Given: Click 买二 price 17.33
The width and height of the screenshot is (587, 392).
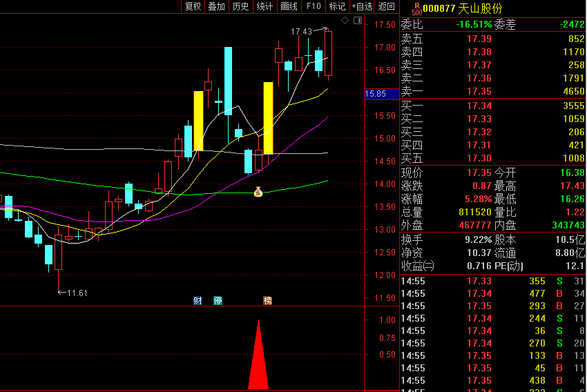Looking at the screenshot, I should [479, 119].
